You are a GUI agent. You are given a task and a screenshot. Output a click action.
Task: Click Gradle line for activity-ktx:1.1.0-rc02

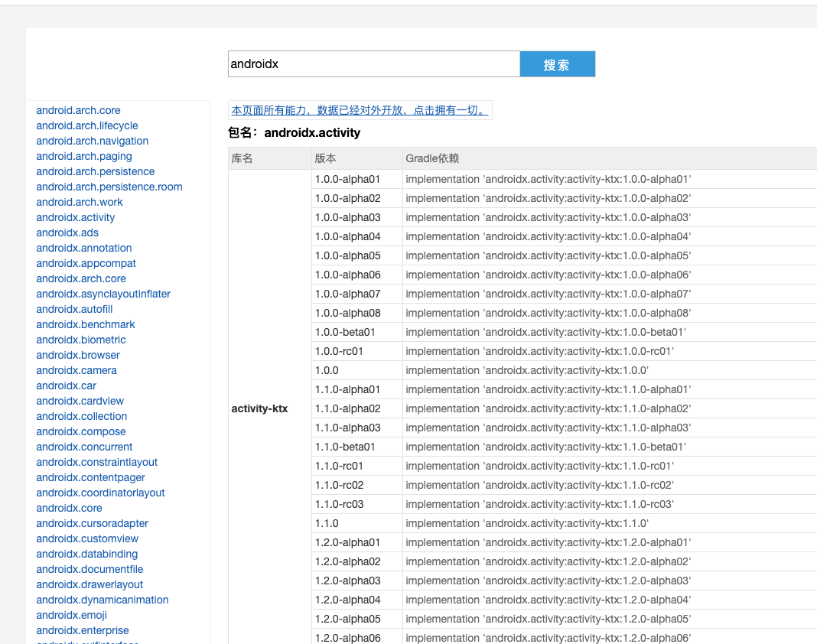(x=540, y=485)
